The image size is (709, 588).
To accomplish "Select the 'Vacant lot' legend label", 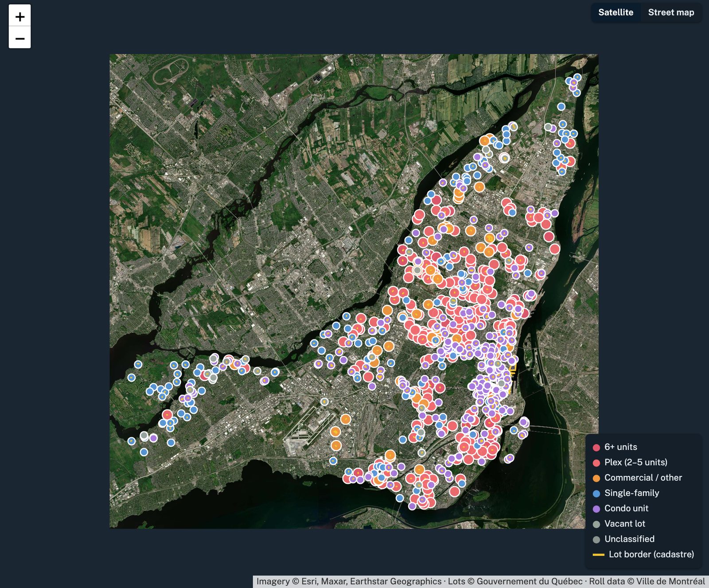I will pos(625,524).
